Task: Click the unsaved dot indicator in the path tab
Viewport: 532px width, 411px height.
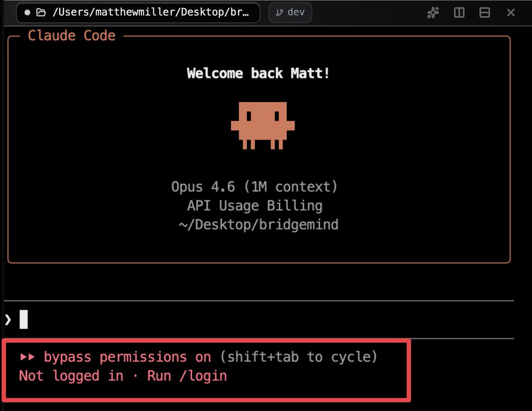Action: 27,12
